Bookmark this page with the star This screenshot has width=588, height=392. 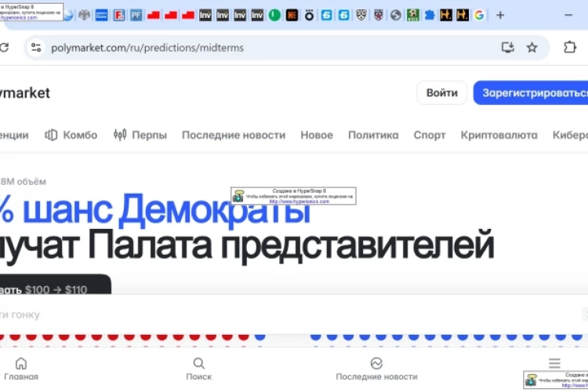[x=532, y=48]
